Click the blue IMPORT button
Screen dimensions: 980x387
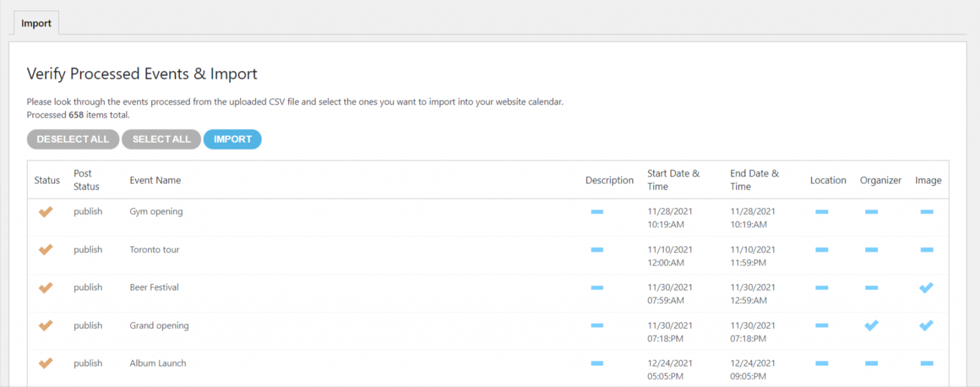(x=233, y=139)
